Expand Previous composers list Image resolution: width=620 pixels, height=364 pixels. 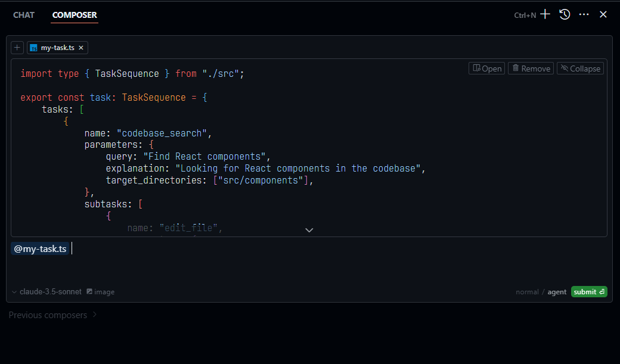point(52,315)
